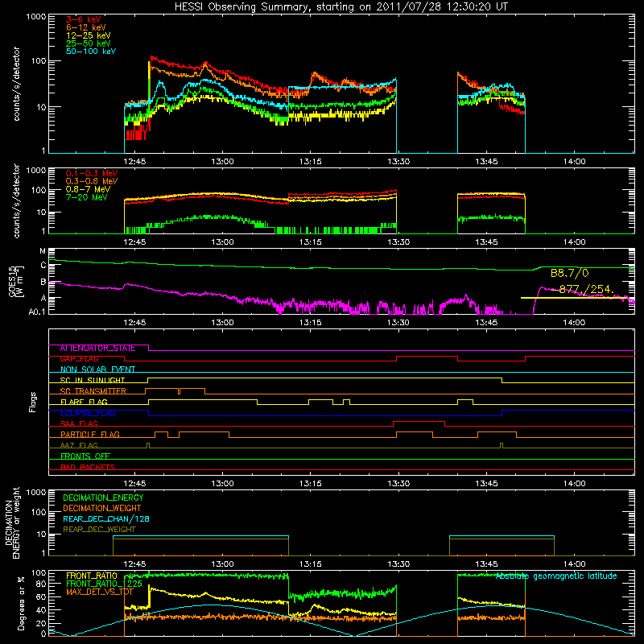Select the red BAD_PACKETS label
Image resolution: width=644 pixels, height=644 pixels.
point(88,467)
